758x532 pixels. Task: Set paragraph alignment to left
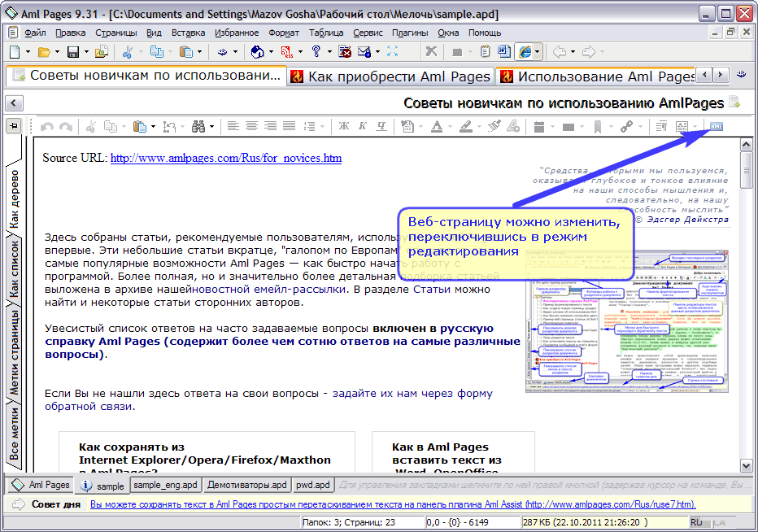(x=233, y=127)
